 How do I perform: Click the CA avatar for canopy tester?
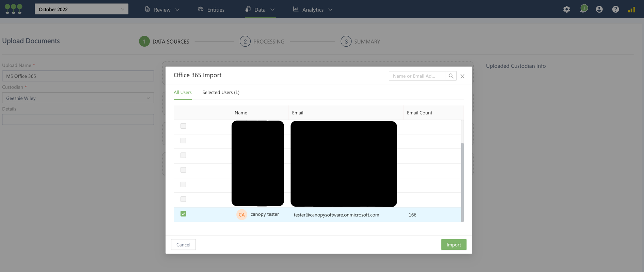(x=241, y=215)
